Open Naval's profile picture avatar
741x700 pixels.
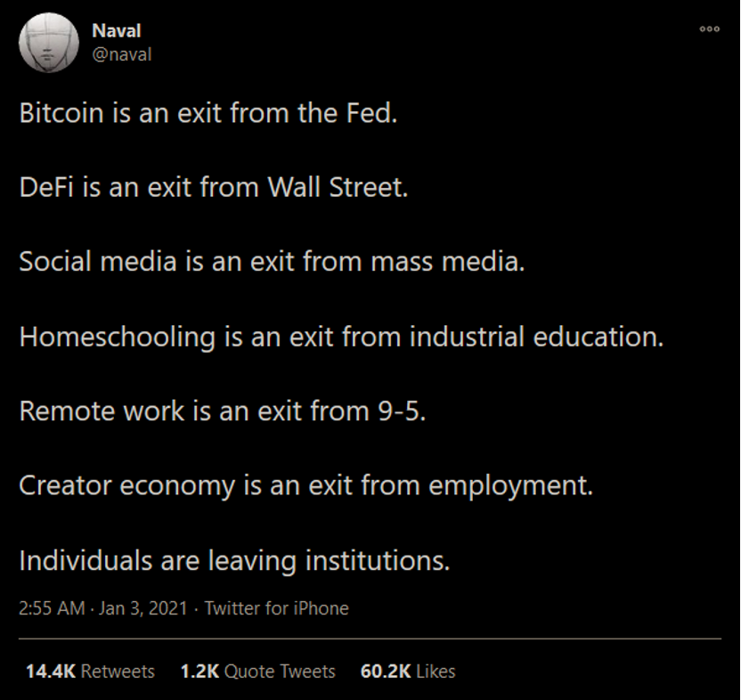point(49,43)
